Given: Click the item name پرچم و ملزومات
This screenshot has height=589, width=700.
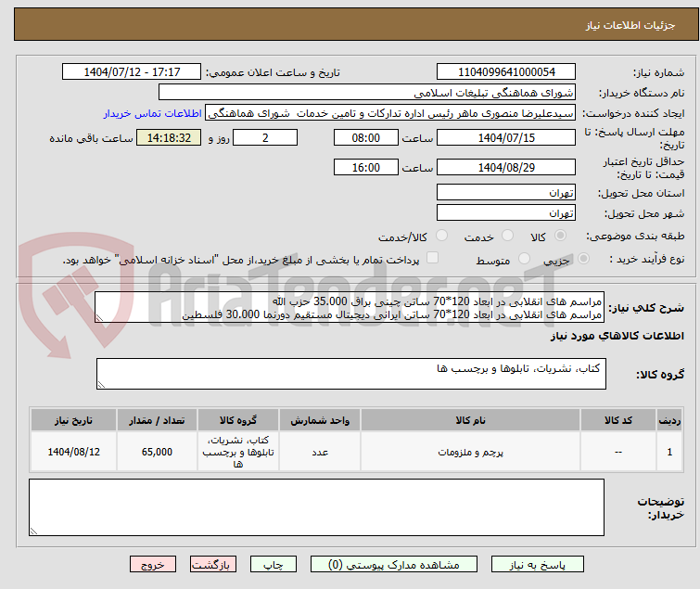Looking at the screenshot, I should [471, 453].
